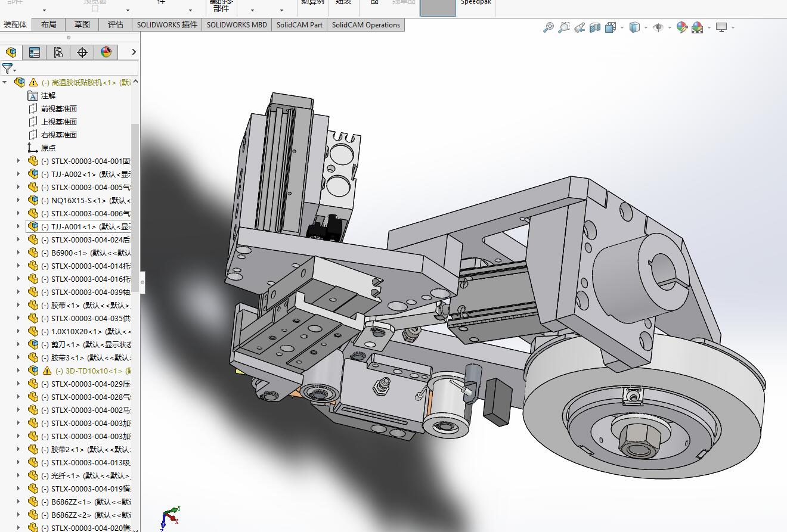787x532 pixels.
Task: Open dropdown arrow beside Hide/Show Items
Action: (x=670, y=27)
